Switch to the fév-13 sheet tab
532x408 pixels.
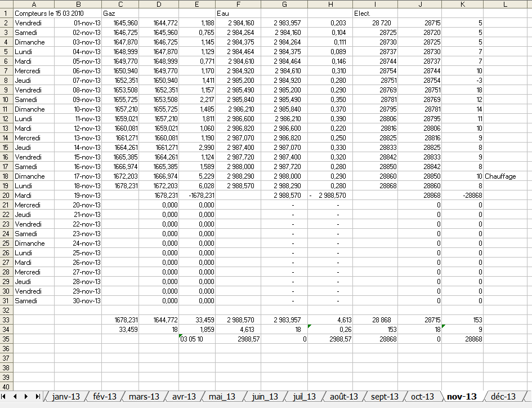tap(105, 397)
